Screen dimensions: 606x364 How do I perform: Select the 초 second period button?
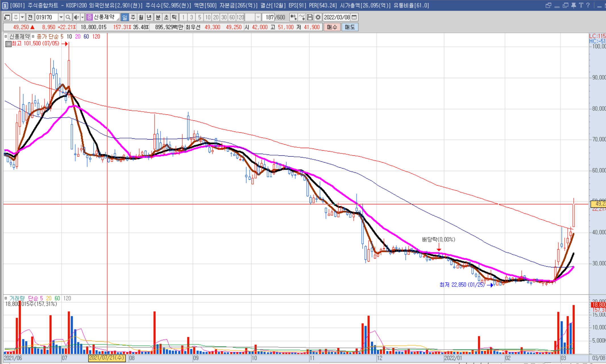(166, 17)
